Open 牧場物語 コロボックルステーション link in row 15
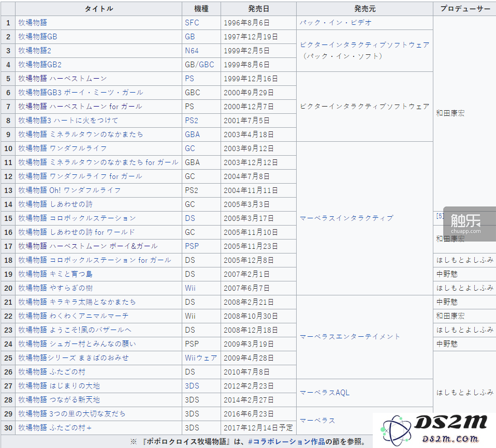The width and height of the screenshot is (496, 448). point(77,218)
